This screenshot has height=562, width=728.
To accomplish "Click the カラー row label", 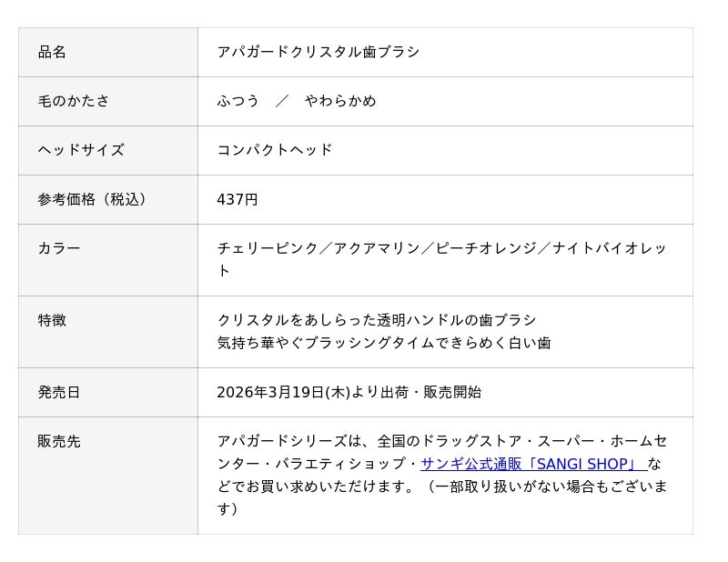I will [58, 249].
